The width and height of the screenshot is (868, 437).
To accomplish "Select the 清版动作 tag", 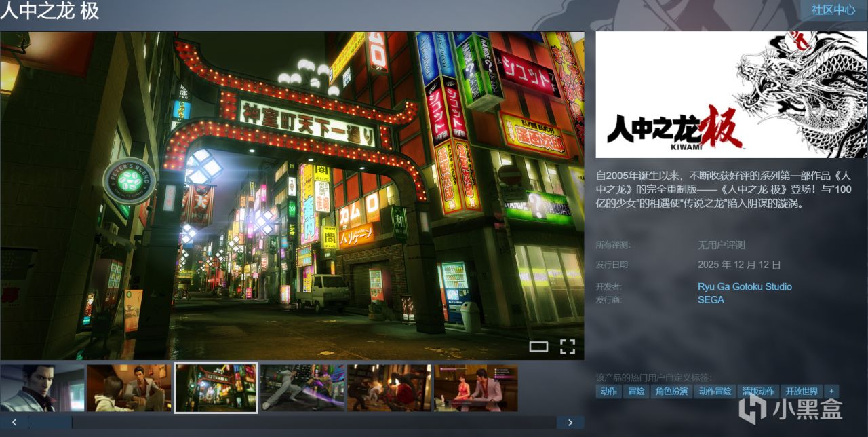I will click(x=758, y=392).
